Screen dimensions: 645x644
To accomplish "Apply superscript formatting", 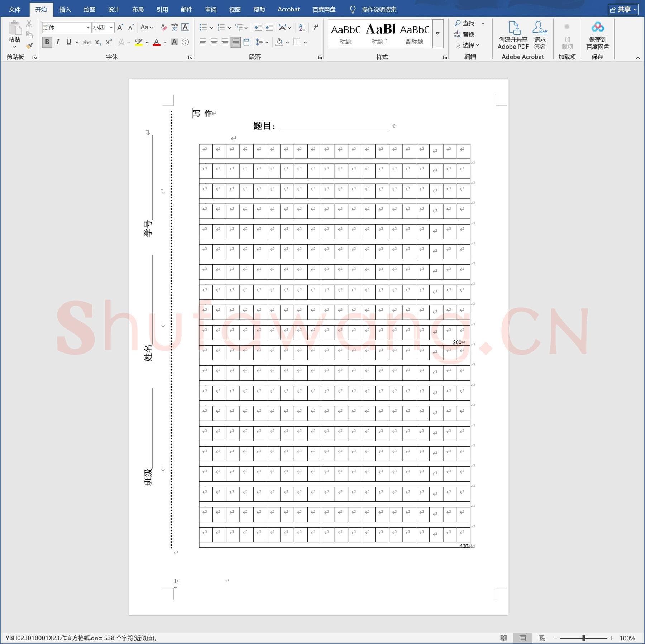I will click(x=109, y=42).
